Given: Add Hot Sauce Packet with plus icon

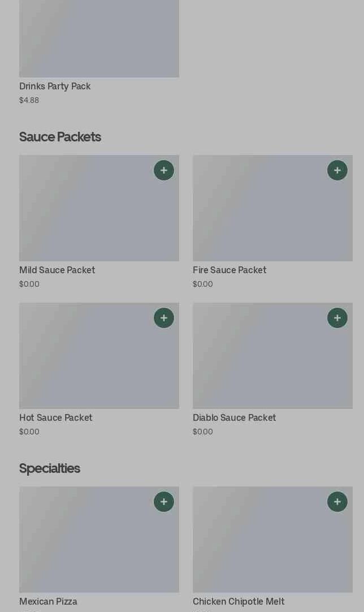Looking at the screenshot, I should (x=164, y=318).
